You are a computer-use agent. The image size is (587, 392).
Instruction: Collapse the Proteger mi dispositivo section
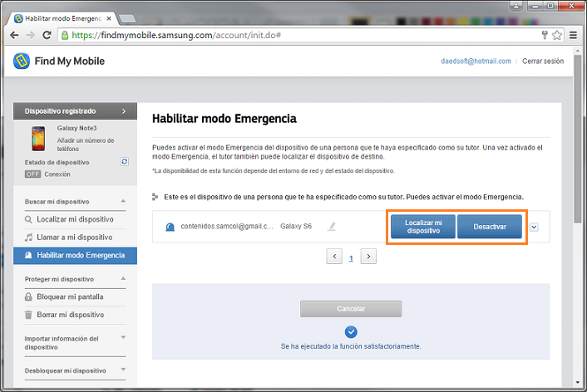pos(123,279)
